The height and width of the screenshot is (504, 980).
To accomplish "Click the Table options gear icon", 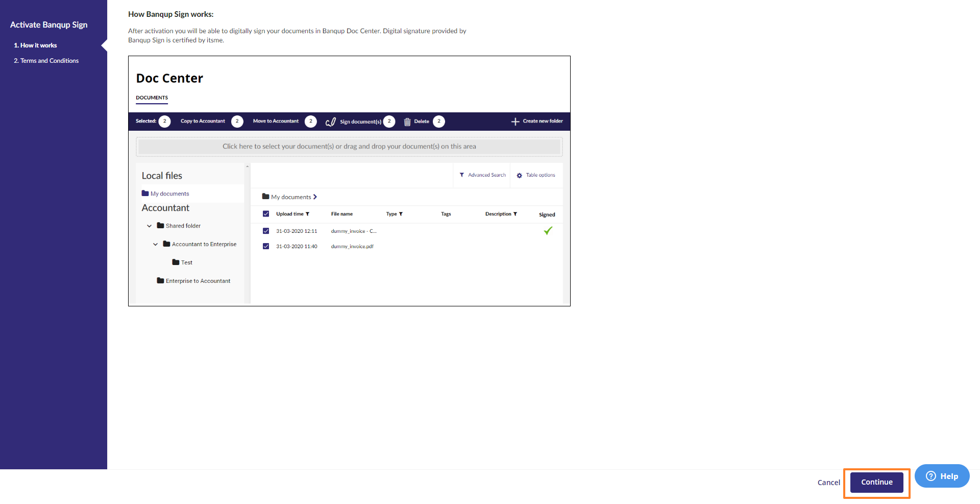I will click(519, 175).
